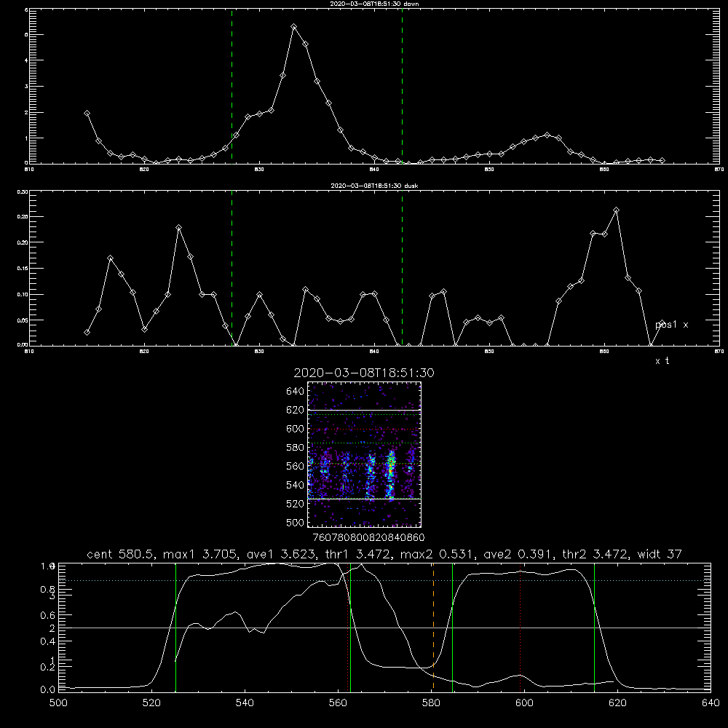Click the dawn plot title '2020-03-08T18:51:30 dawn'
The width and height of the screenshot is (728, 728).
374,4
